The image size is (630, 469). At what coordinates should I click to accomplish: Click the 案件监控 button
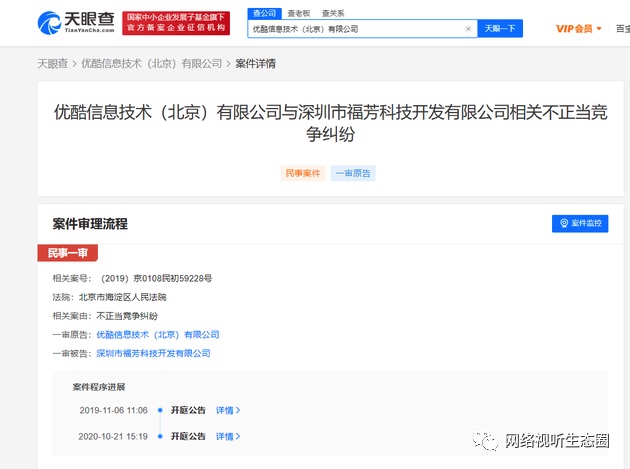point(580,223)
